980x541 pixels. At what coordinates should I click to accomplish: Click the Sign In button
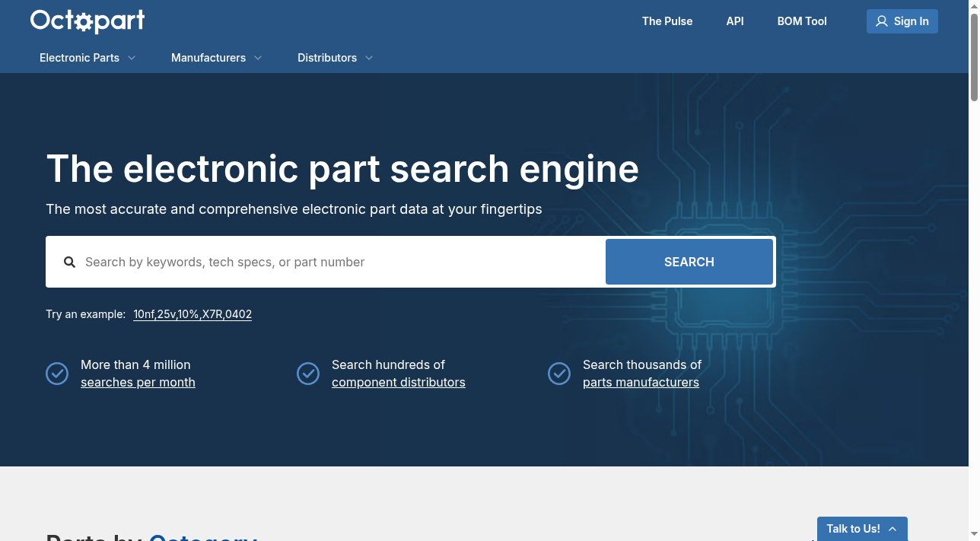coord(902,21)
